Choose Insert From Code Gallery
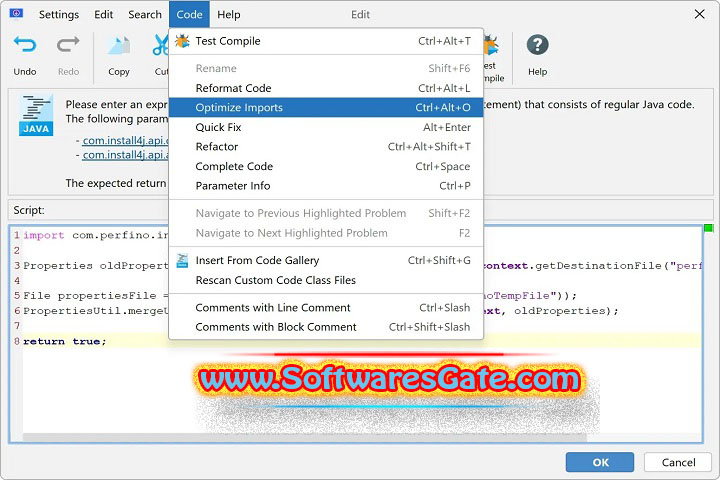 coord(326,260)
